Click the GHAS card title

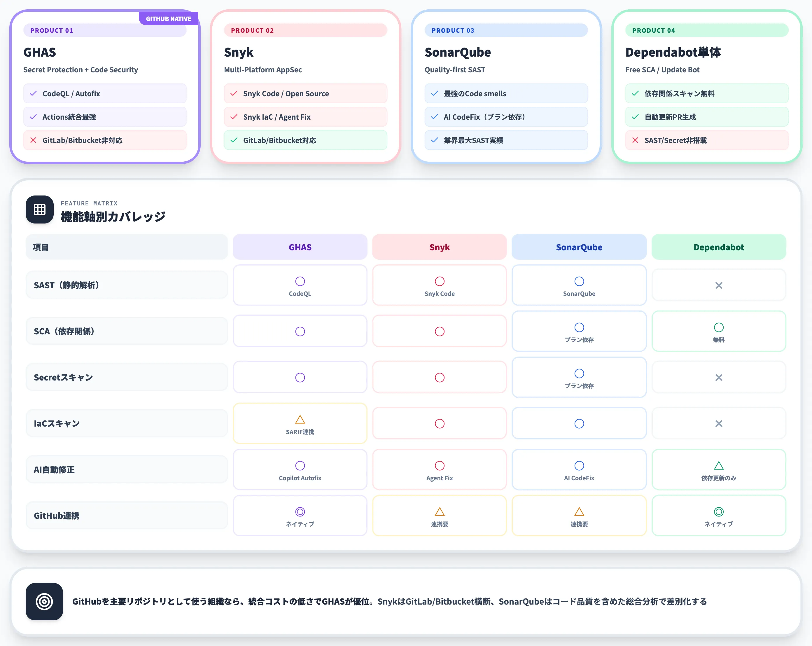(x=40, y=52)
